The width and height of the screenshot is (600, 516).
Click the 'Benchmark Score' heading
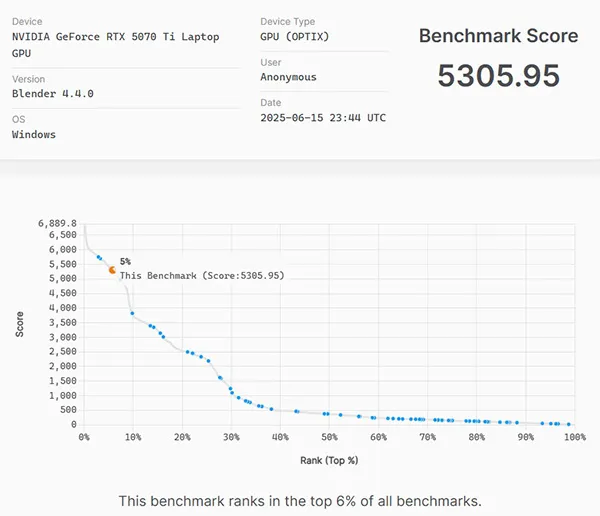point(498,36)
